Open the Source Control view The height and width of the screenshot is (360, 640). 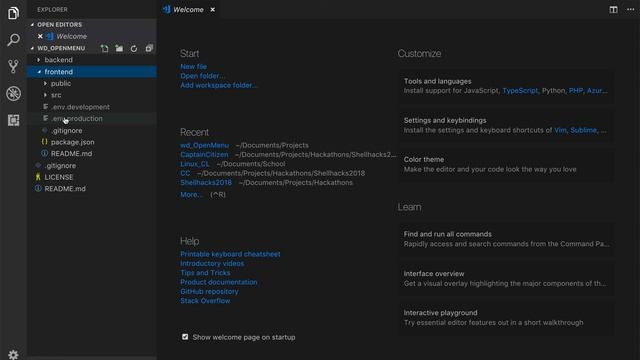click(13, 66)
